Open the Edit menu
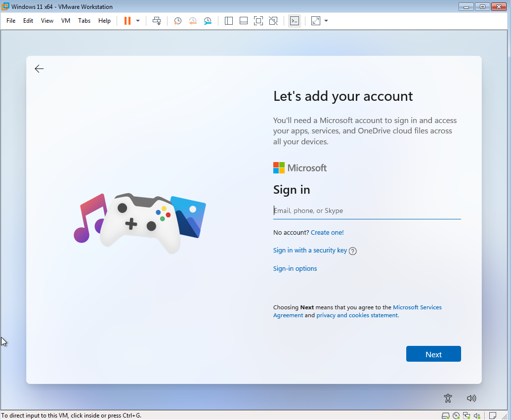This screenshot has height=420, width=511. tap(28, 21)
